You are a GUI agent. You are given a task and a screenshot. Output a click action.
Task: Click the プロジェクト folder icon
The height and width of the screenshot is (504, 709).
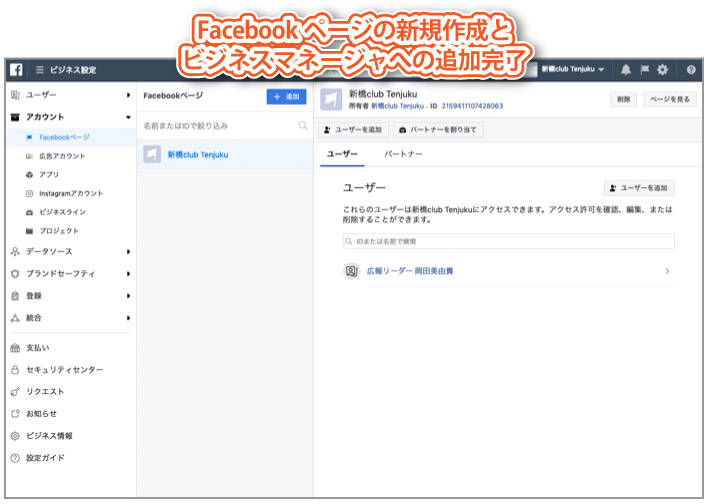pos(29,231)
